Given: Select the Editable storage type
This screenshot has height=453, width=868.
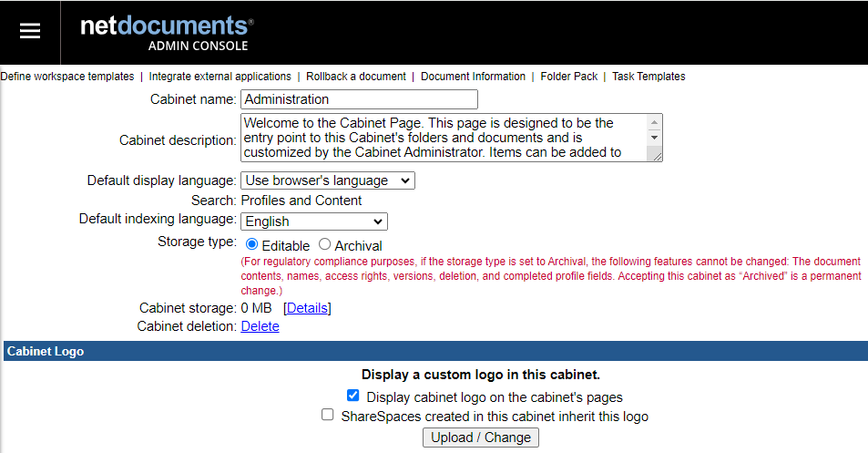Looking at the screenshot, I should tap(252, 244).
